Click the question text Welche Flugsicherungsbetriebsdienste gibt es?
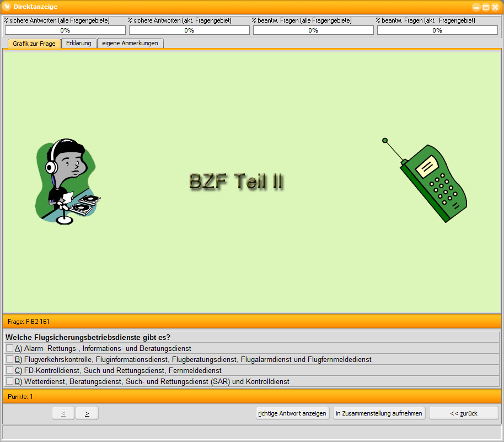 (88, 337)
